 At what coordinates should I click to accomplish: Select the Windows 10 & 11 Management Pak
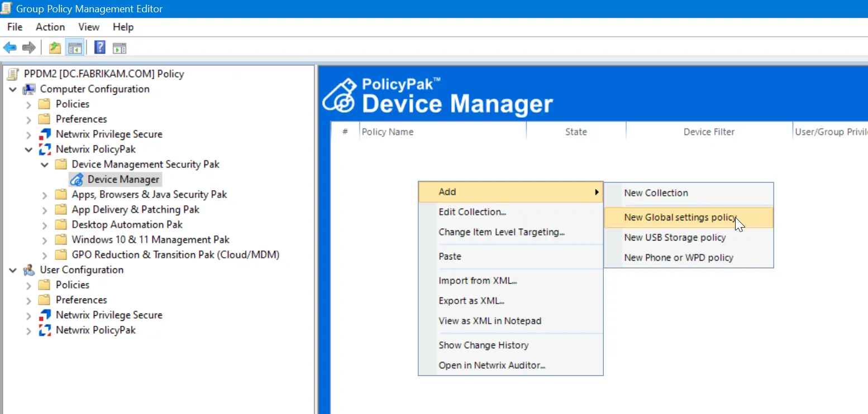click(150, 240)
